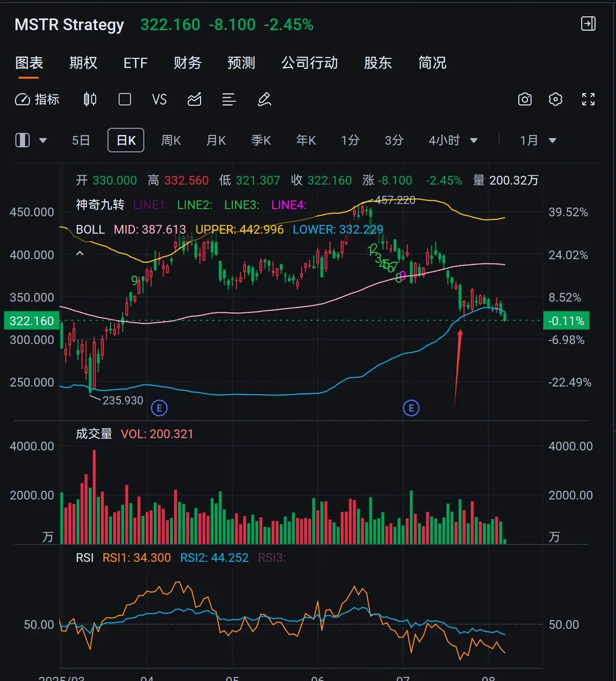This screenshot has height=681, width=616.
Task: Click the 成交量 volume indicator label
Action: [94, 434]
